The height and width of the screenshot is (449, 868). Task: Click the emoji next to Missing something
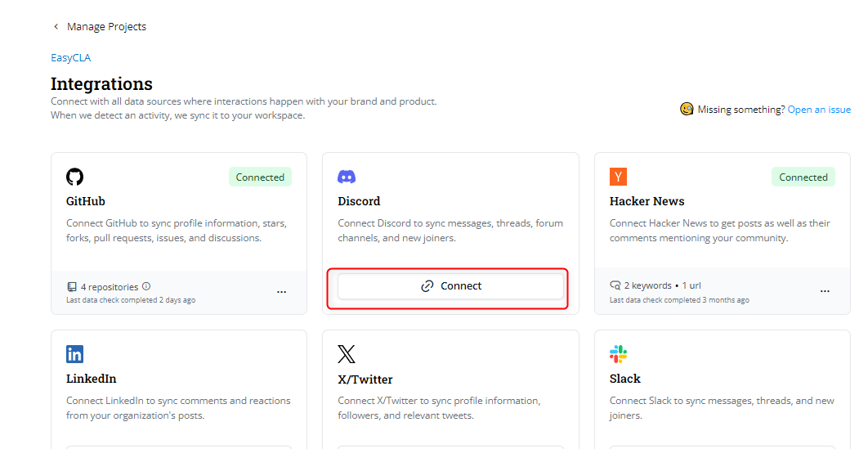click(687, 109)
